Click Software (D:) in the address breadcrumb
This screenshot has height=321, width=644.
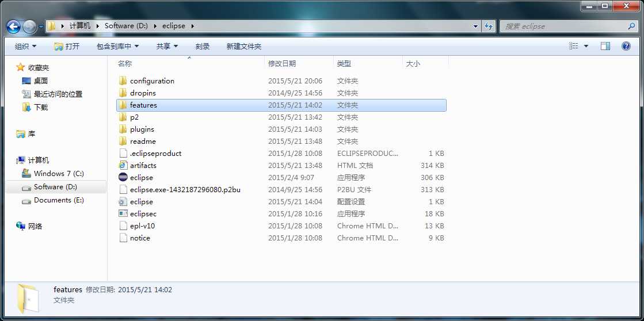pos(126,26)
